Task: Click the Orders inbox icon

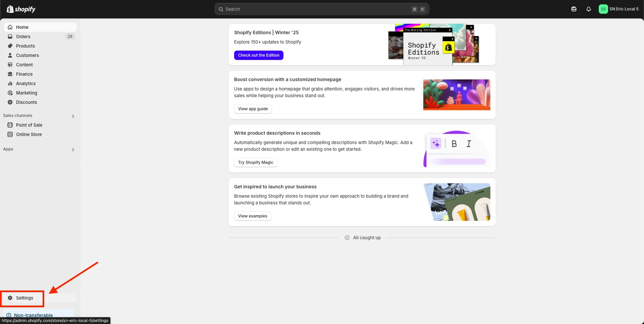Action: tap(10, 37)
